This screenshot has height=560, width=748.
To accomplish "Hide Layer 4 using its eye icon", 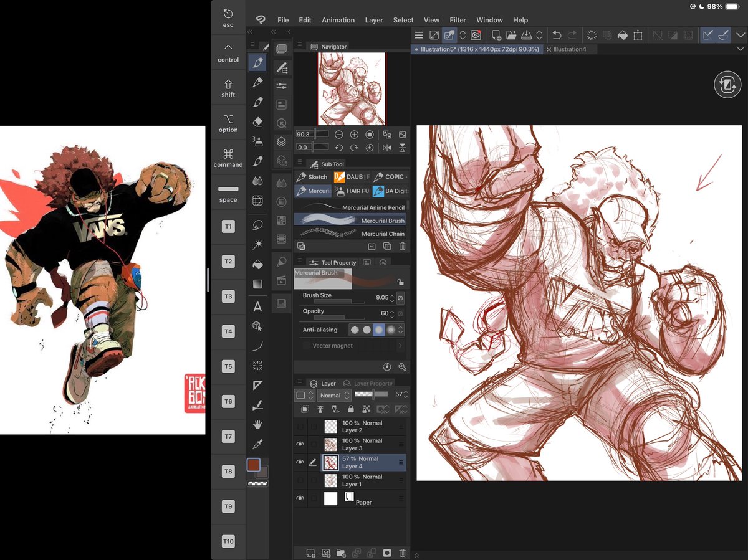I will click(x=300, y=462).
